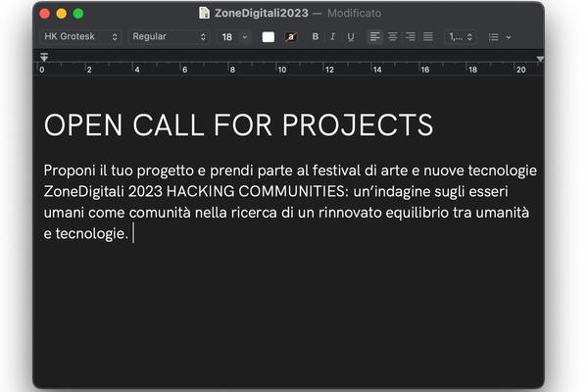Click the text ZoneDigitali 2023 in body

(103, 192)
